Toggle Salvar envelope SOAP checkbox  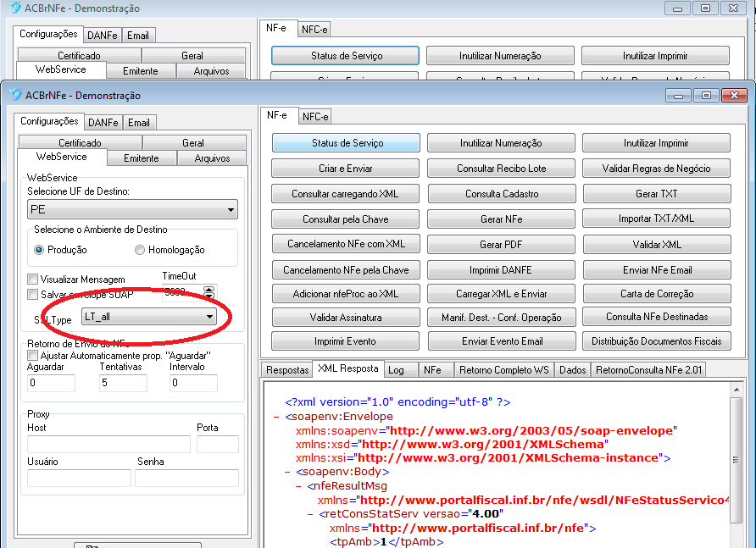(x=33, y=294)
